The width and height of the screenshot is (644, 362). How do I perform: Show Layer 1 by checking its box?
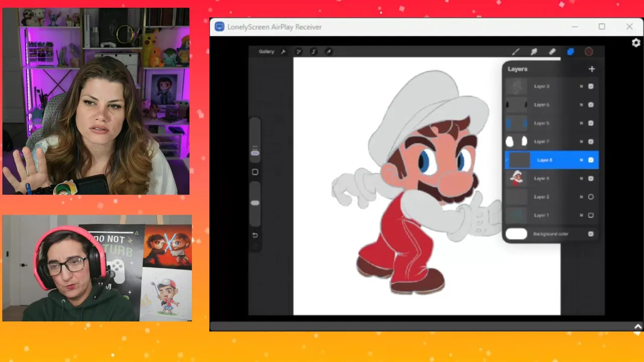591,215
